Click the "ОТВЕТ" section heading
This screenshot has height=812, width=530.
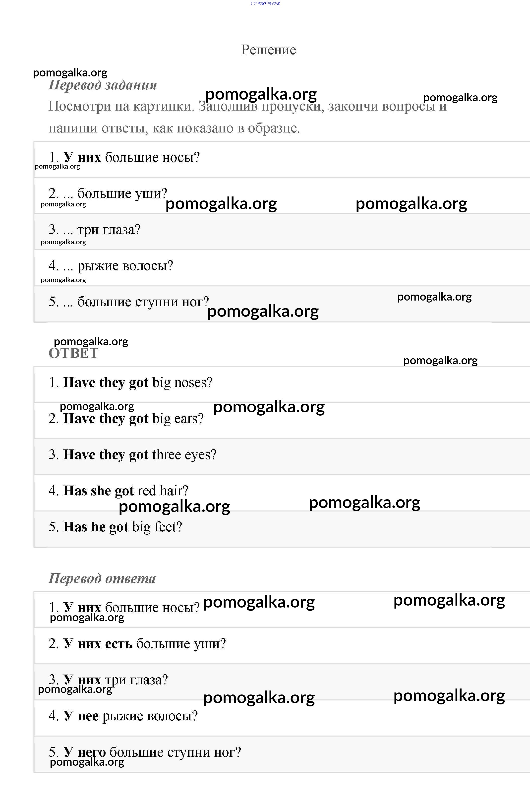[74, 353]
